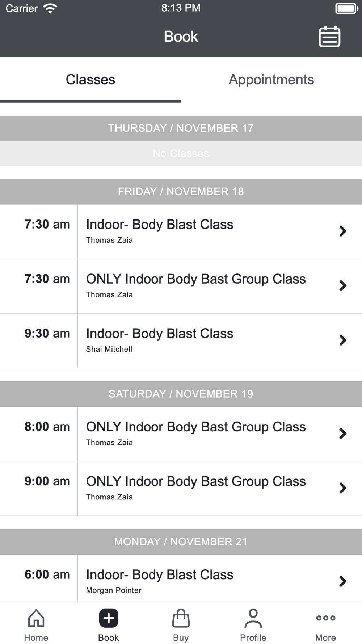Expand Saturday 8:00 am class chevron
The image size is (362, 644).
(x=342, y=434)
